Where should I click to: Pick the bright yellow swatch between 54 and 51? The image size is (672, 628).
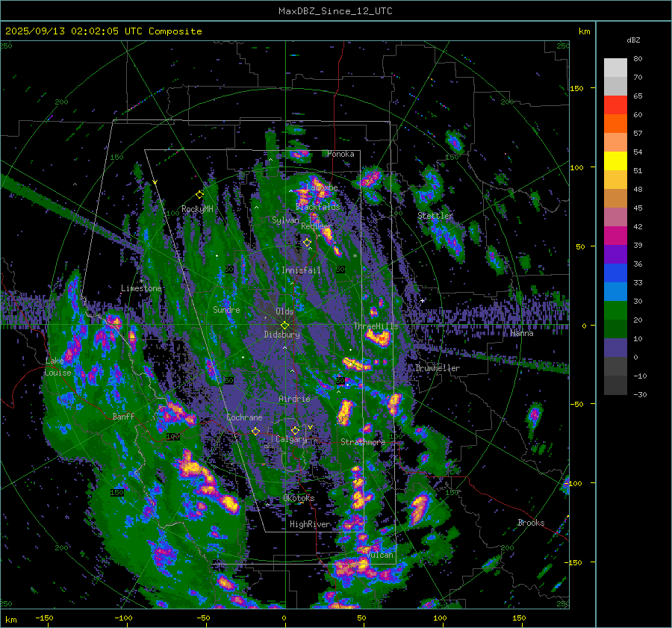[615, 161]
